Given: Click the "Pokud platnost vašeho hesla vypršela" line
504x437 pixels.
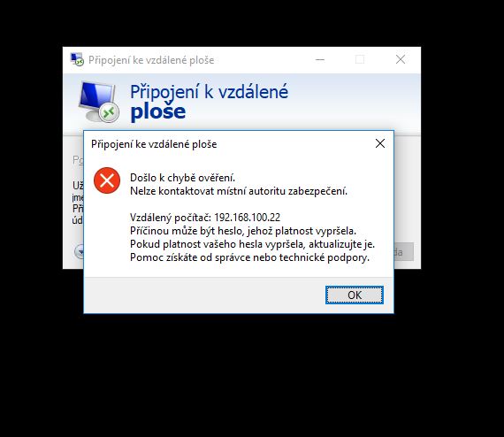Looking at the screenshot, I should pos(252,244).
